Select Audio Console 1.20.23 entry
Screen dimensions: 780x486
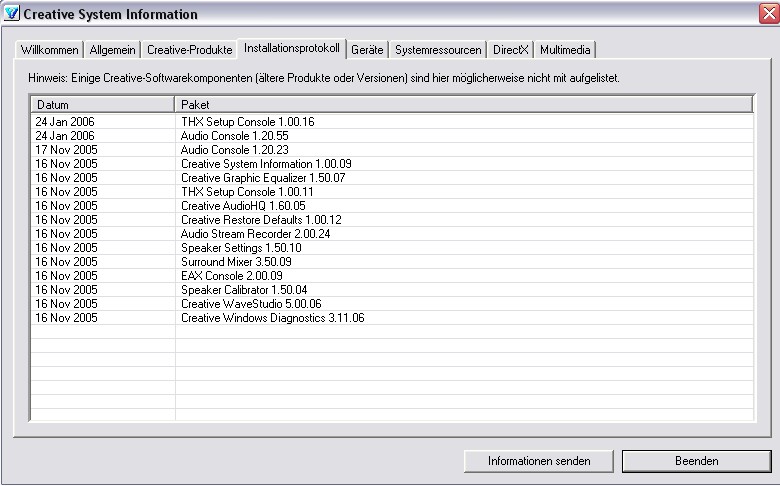392,150
